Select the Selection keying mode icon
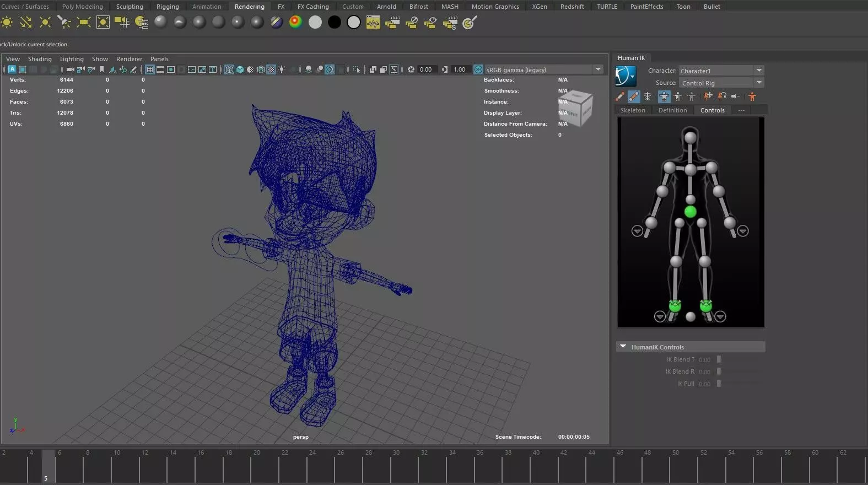The height and width of the screenshot is (485, 868). [692, 96]
